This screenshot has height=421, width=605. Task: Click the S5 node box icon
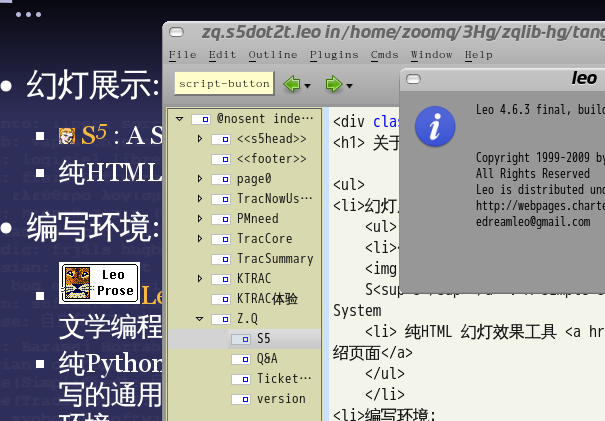241,339
